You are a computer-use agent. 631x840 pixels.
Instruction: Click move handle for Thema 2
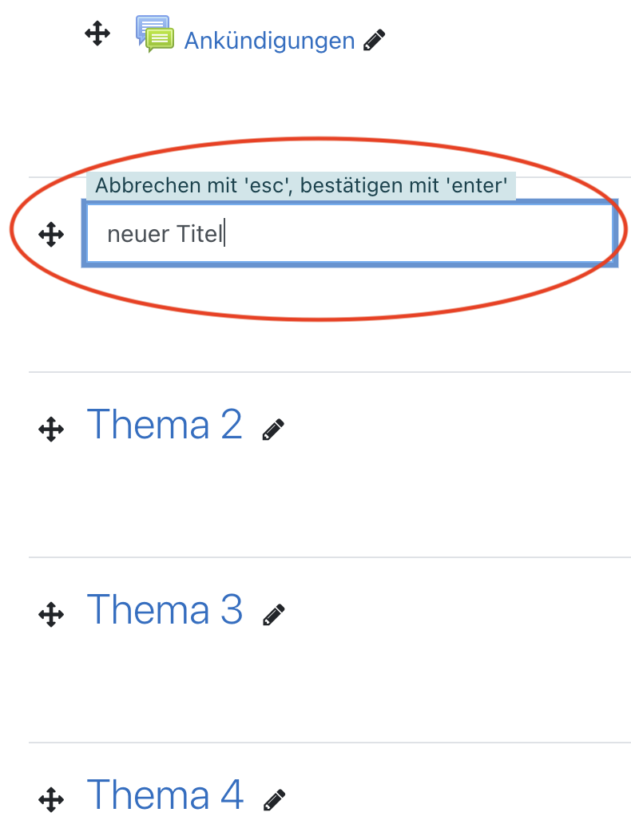pyautogui.click(x=51, y=429)
